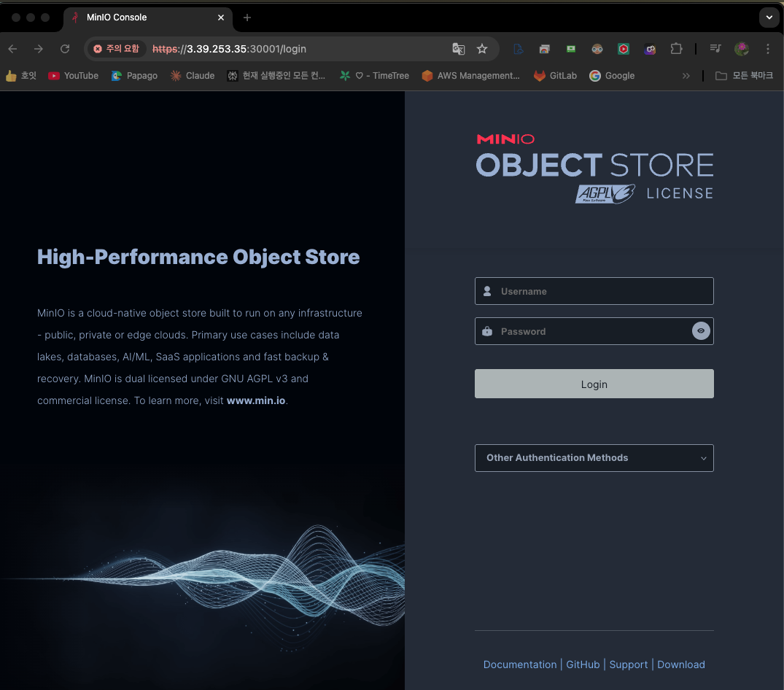Open the Papago bookmark
This screenshot has width=784, height=690.
point(134,76)
